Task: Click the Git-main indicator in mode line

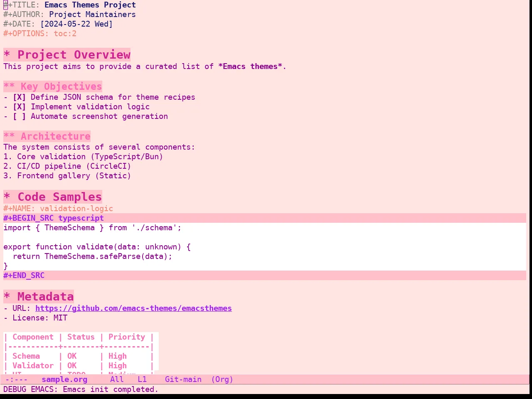Action: point(183,379)
